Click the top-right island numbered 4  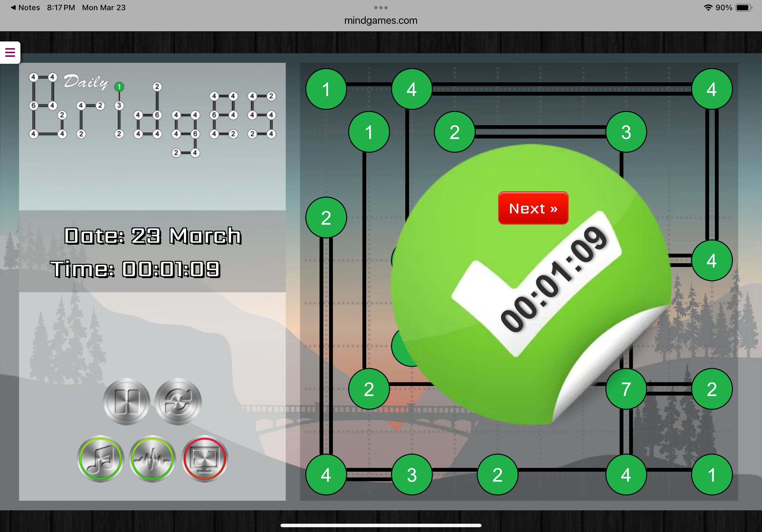tap(712, 89)
